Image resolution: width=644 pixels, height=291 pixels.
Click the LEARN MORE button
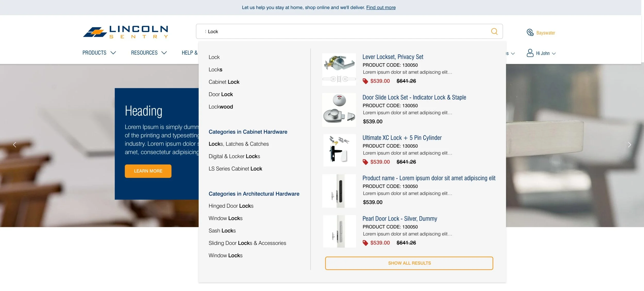pos(148,171)
